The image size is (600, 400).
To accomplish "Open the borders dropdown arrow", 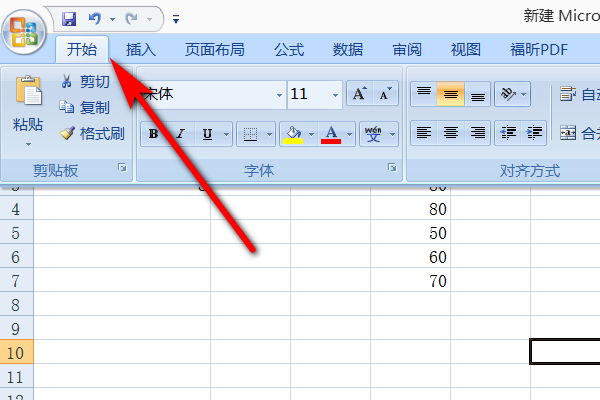I will pos(269,134).
